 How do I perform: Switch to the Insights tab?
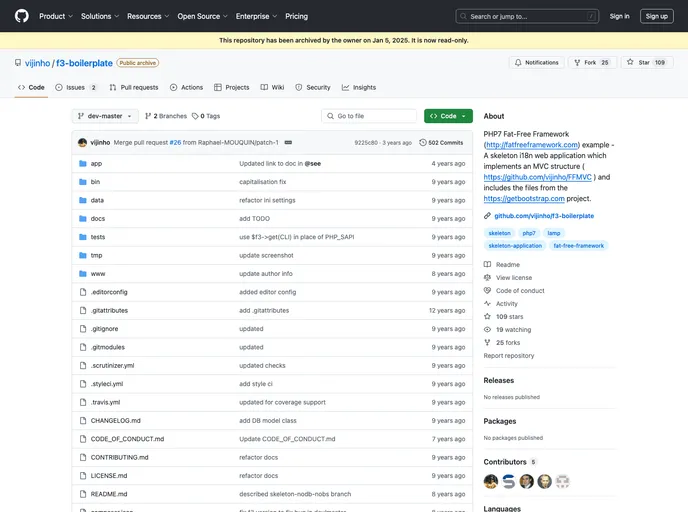(x=359, y=87)
